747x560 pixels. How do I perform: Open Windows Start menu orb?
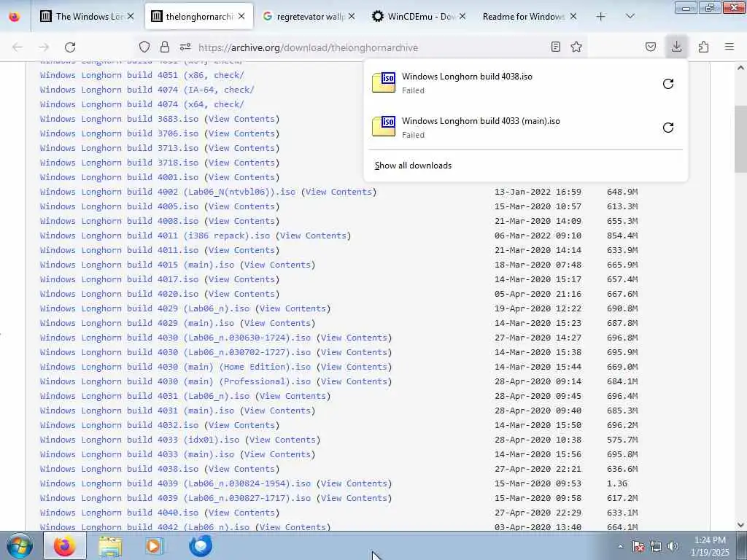pyautogui.click(x=20, y=545)
